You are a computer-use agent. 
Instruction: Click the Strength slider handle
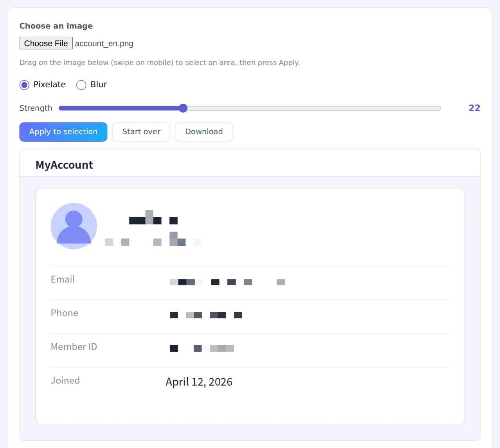[183, 108]
